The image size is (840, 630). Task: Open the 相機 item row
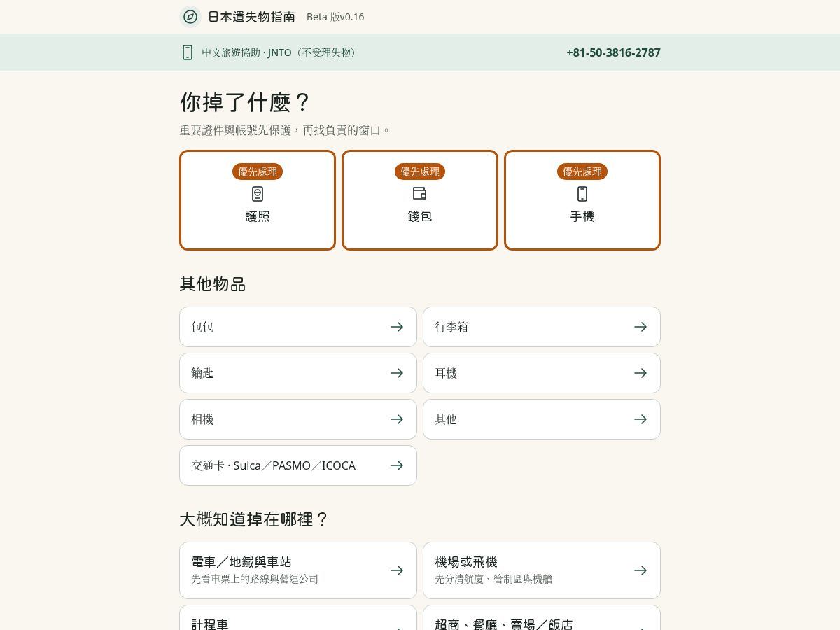pyautogui.click(x=298, y=419)
